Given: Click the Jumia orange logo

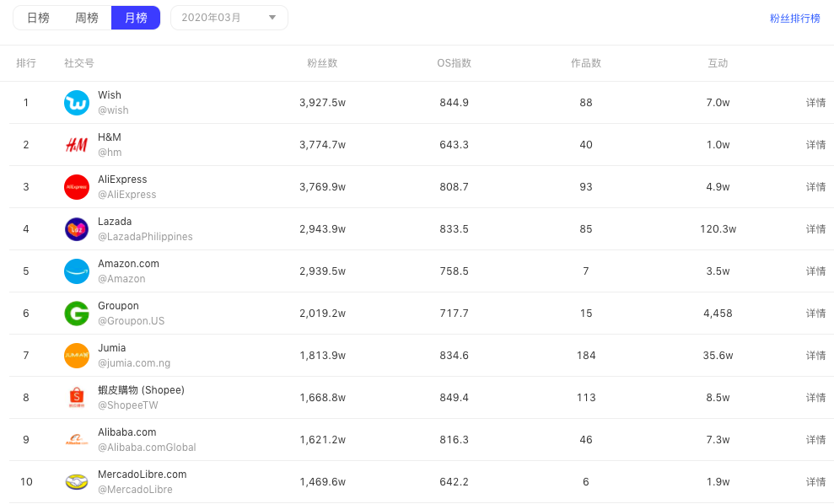Looking at the screenshot, I should 77,355.
